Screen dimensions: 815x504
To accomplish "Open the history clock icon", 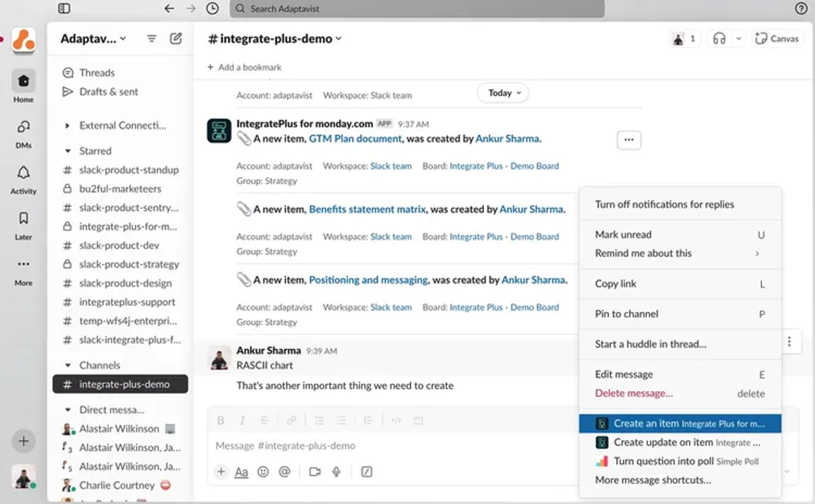I will tap(212, 9).
